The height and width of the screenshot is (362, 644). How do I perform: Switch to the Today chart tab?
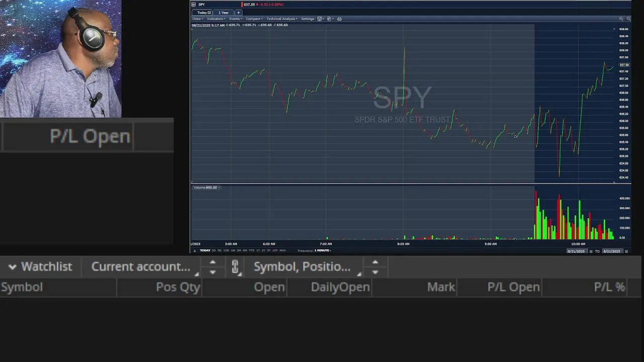[202, 13]
